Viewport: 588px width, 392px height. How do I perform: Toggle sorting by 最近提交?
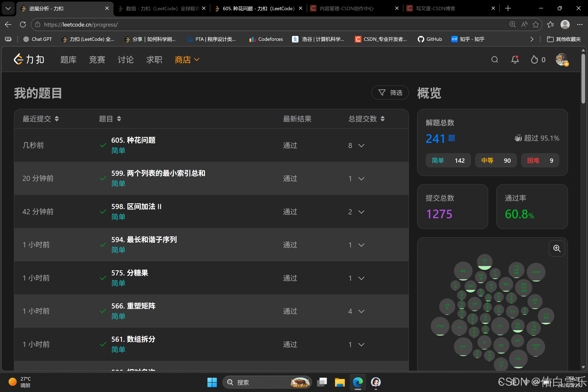point(57,119)
